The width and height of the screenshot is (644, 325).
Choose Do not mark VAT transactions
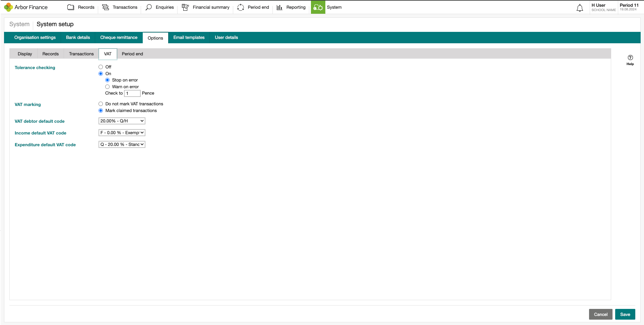click(x=101, y=104)
